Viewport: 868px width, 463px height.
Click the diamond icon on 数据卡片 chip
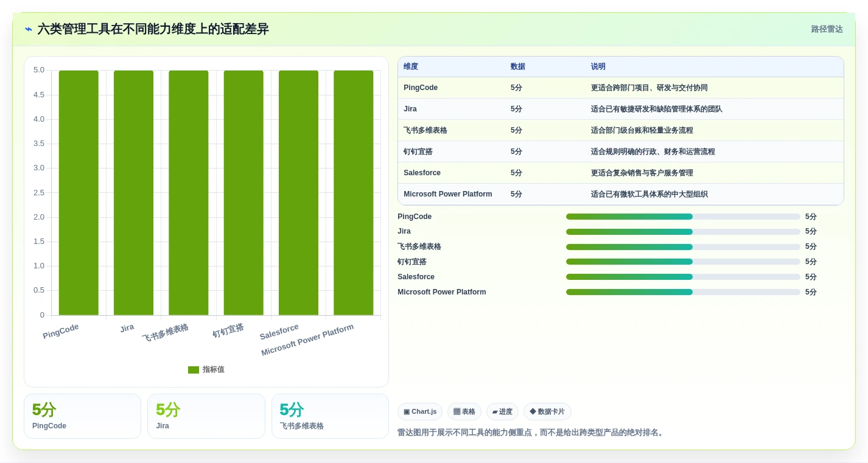(533, 412)
